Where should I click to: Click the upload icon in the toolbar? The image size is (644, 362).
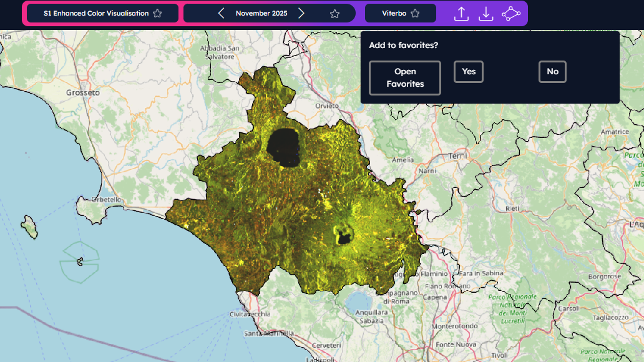pyautogui.click(x=461, y=14)
